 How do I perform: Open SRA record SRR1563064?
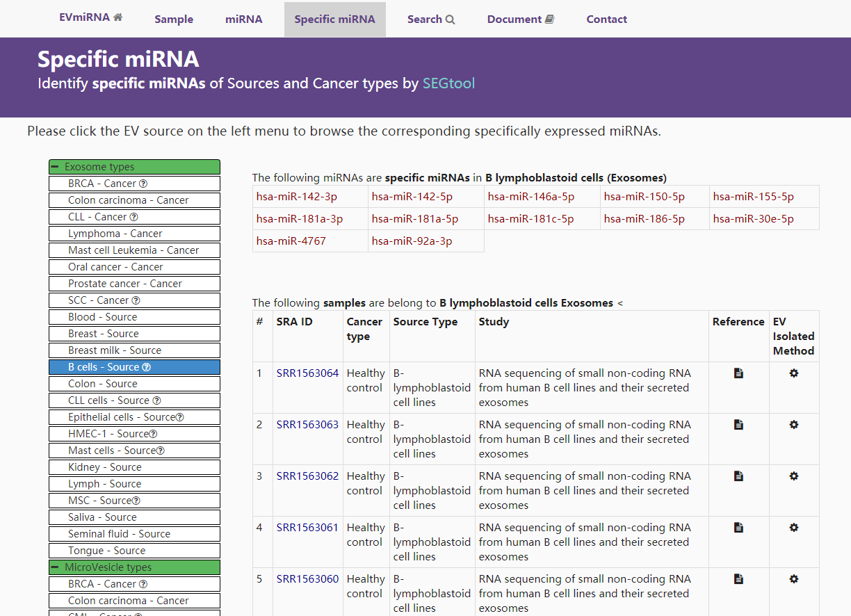(307, 373)
